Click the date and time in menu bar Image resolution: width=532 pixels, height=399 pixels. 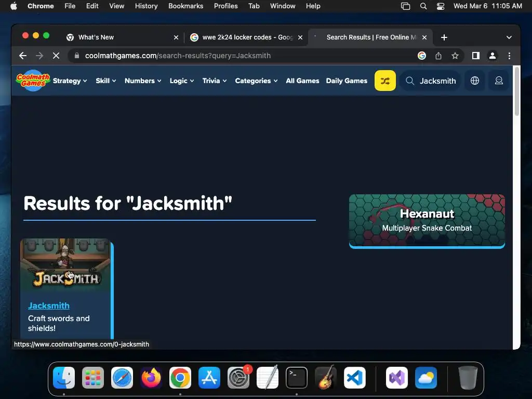(487, 6)
